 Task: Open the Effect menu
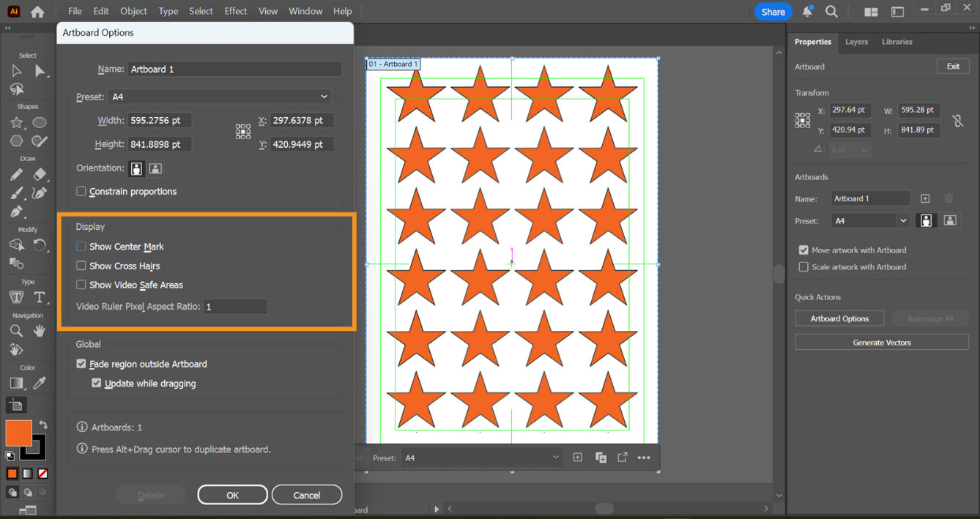(x=235, y=10)
